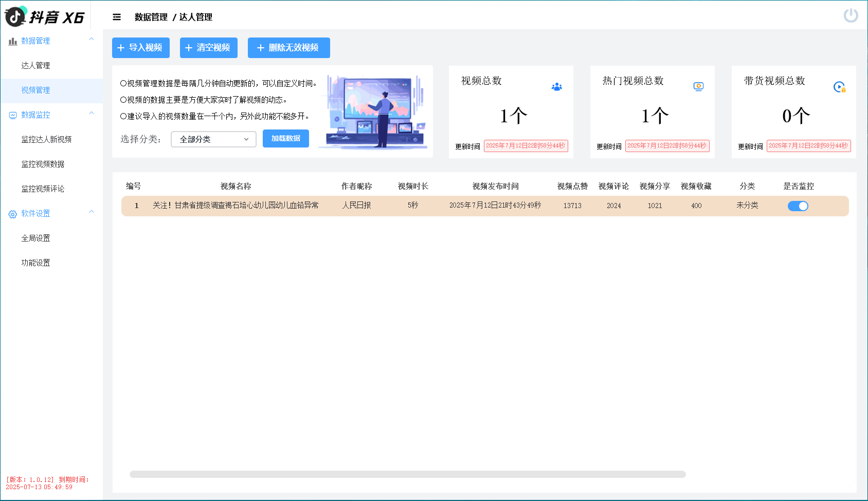Click the 1021 shares cell

[x=655, y=206]
